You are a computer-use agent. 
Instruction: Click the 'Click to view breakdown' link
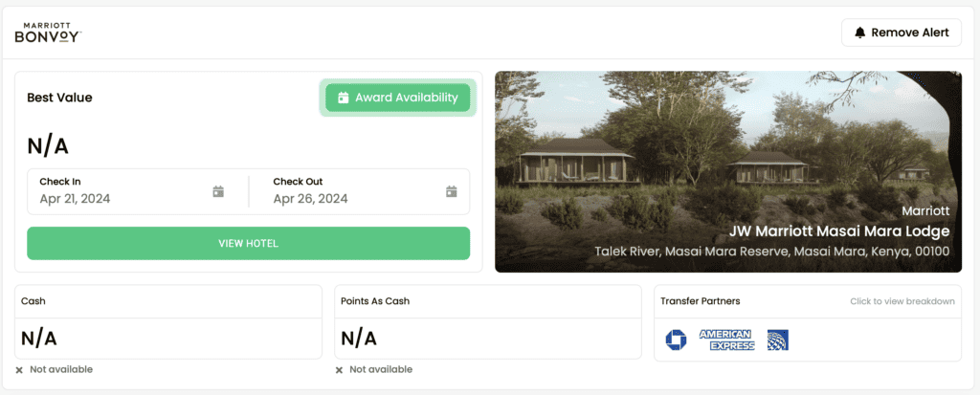[902, 301]
